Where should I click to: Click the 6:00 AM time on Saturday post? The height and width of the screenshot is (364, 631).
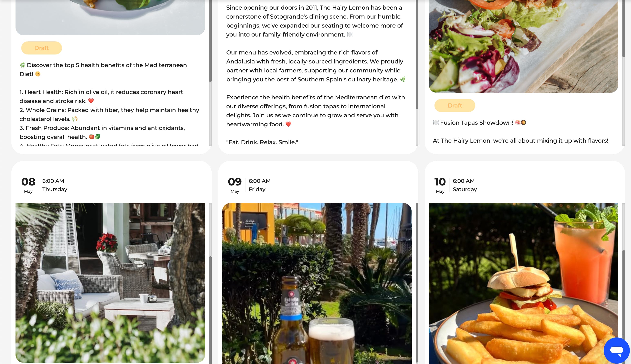tap(463, 181)
